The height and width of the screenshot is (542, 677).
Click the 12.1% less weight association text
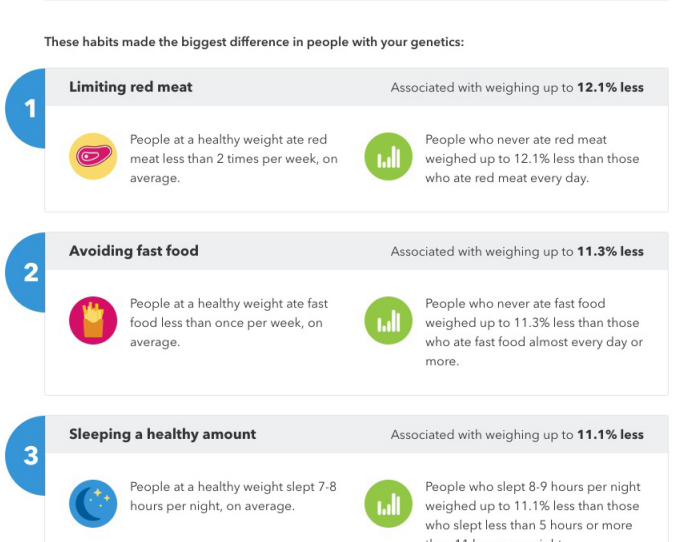click(x=517, y=88)
